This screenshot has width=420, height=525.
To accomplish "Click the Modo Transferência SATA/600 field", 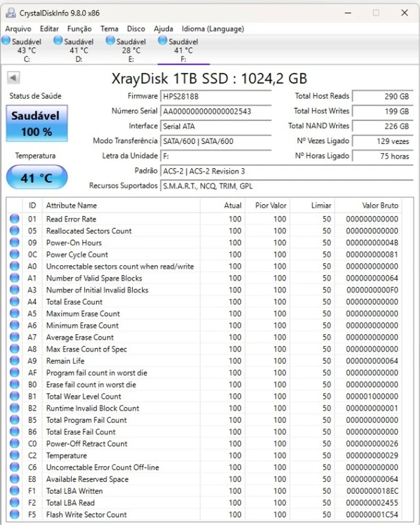I will click(216, 141).
